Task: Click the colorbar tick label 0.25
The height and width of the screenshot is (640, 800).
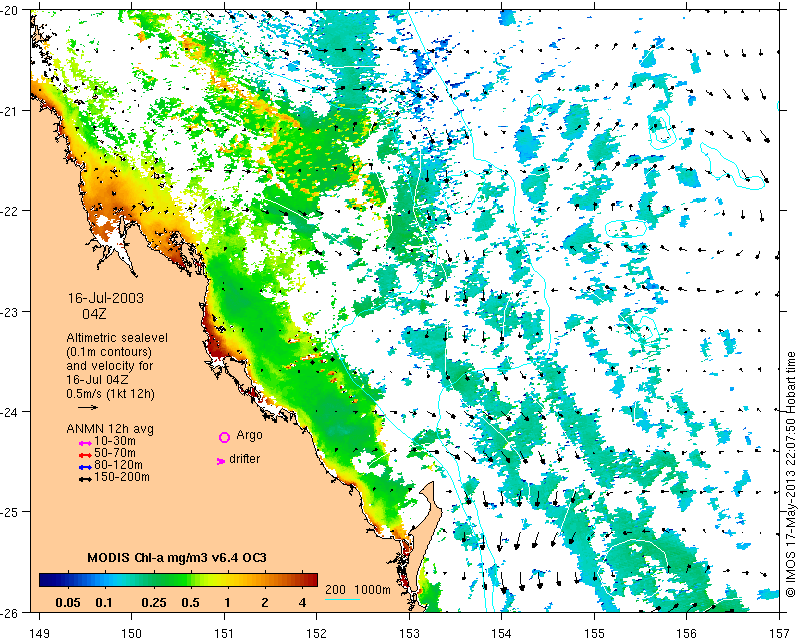Action: coord(154,603)
